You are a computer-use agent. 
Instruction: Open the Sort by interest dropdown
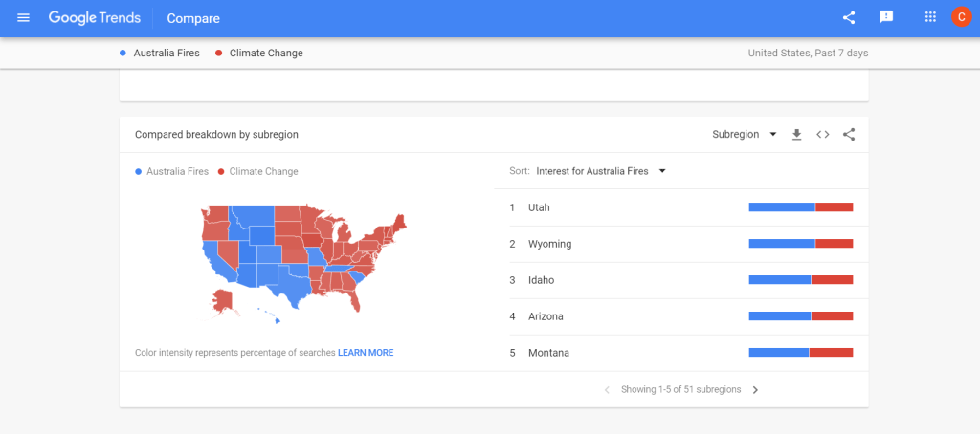(600, 171)
